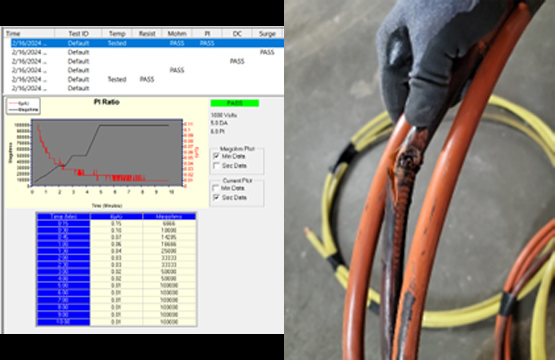Click the DC column header
555x360 pixels.
pos(237,34)
